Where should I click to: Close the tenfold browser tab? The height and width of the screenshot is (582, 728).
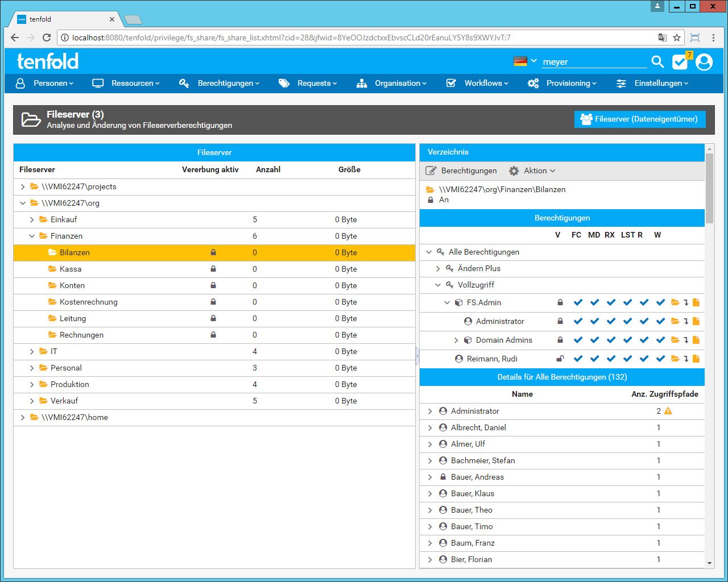coord(111,19)
